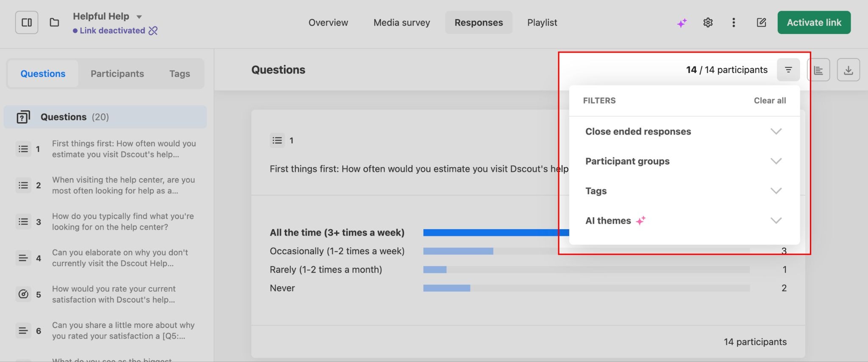Click the Activate link button

[814, 22]
